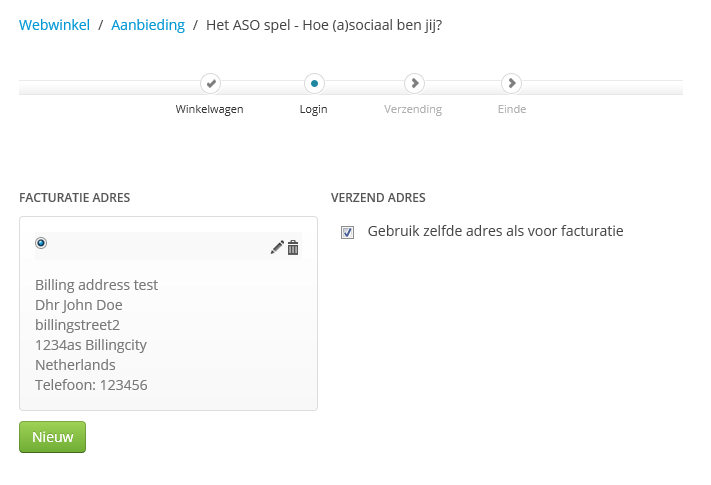Click the Winkelwagen step label
This screenshot has height=485, width=711.
210,109
